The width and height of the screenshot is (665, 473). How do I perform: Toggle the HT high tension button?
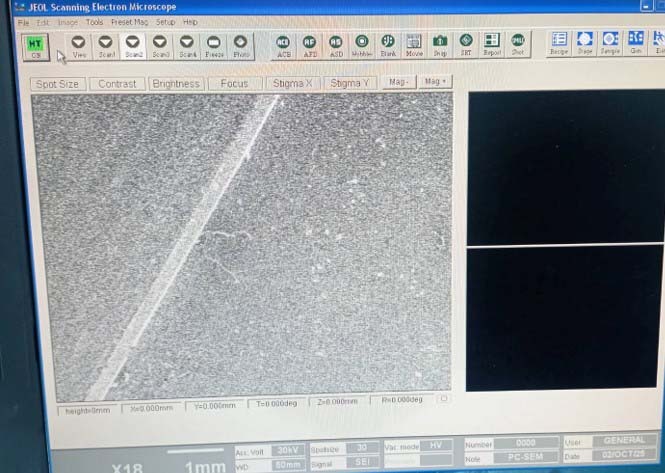(35, 47)
